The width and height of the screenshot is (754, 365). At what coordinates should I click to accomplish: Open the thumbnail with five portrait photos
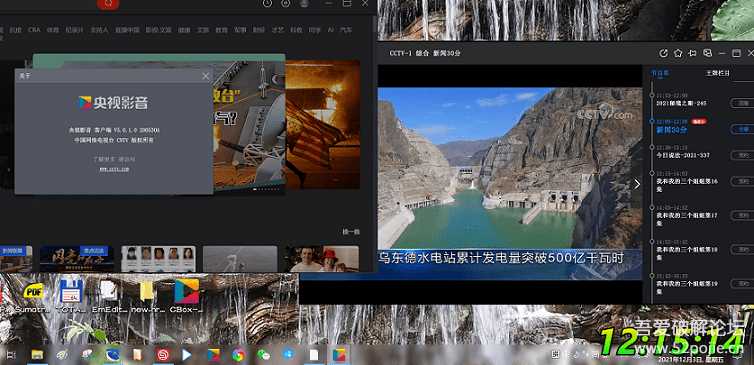(x=158, y=259)
